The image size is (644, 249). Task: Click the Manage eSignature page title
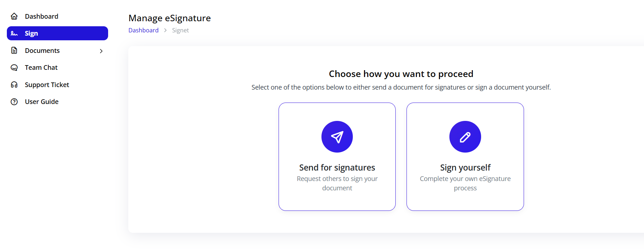tap(169, 18)
